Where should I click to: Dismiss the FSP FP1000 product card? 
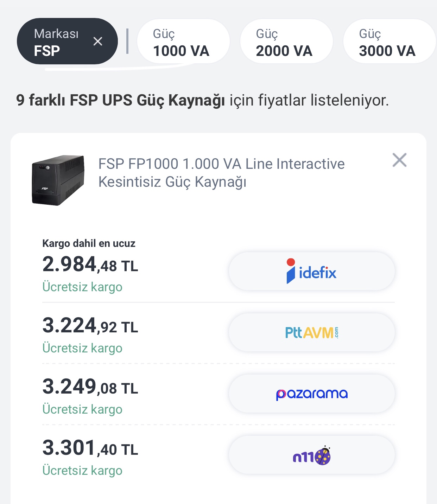[x=399, y=160]
